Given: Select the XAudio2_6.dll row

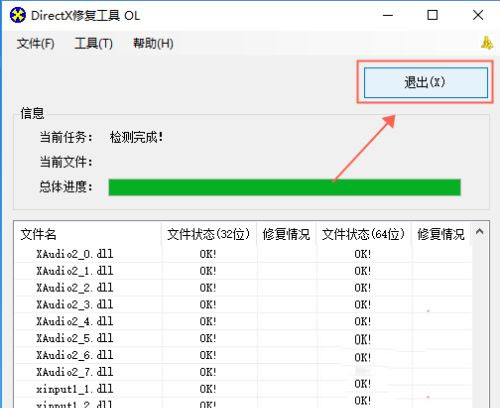Looking at the screenshot, I should [243, 355].
